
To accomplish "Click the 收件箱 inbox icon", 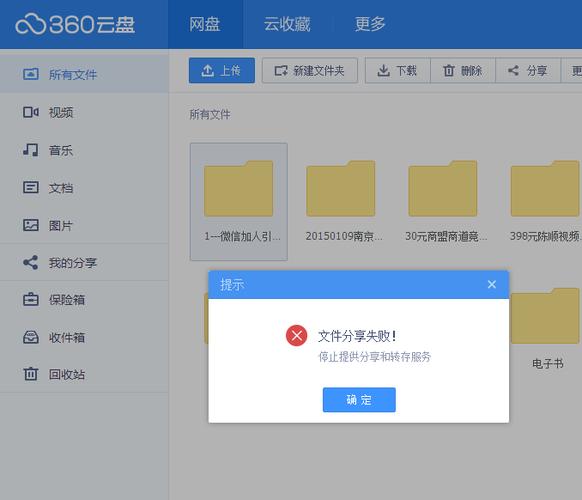I will click(30, 337).
